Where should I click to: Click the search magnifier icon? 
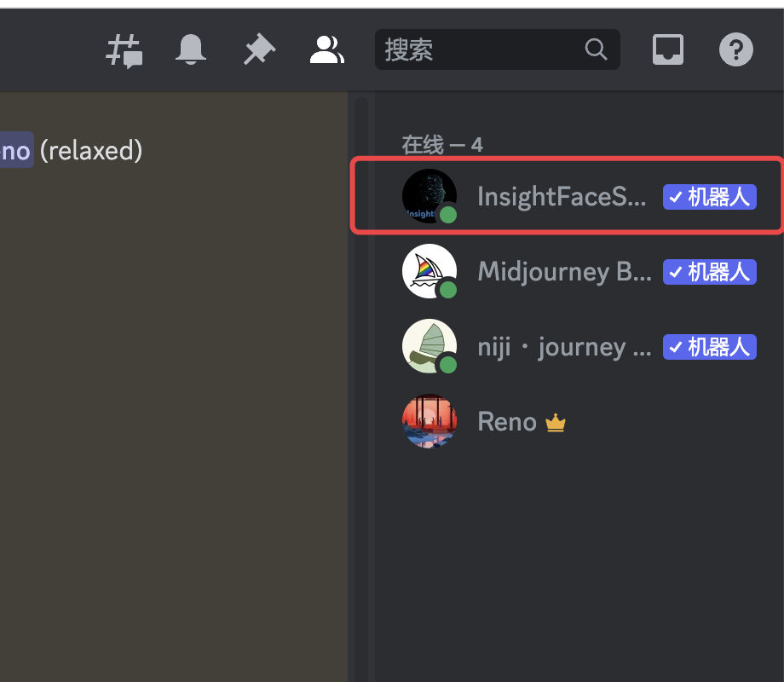[x=596, y=49]
